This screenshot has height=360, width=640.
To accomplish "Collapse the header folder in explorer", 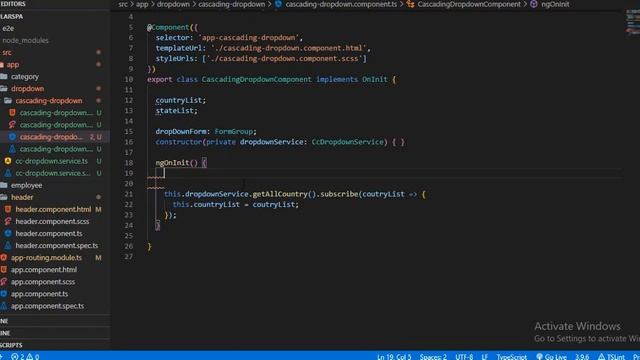I will [x=22, y=197].
